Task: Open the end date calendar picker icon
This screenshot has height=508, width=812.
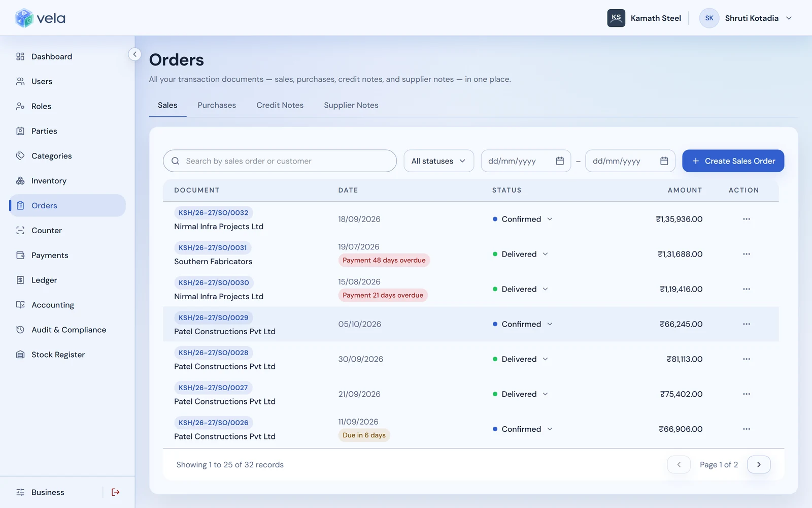Action: [x=664, y=161]
